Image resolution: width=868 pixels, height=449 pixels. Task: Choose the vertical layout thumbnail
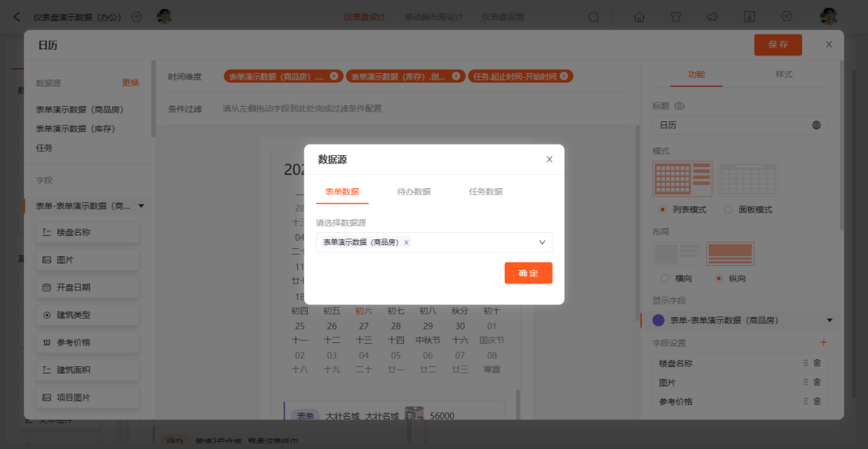730,254
